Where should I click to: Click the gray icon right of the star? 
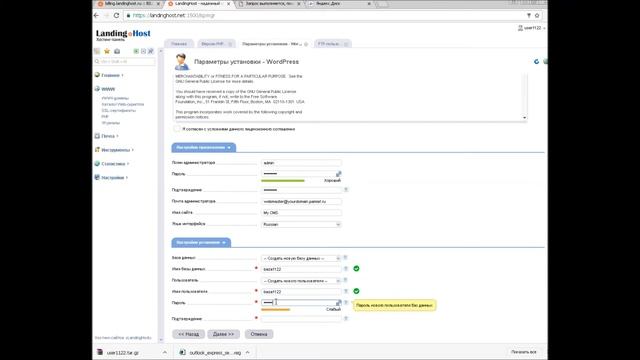click(x=117, y=51)
